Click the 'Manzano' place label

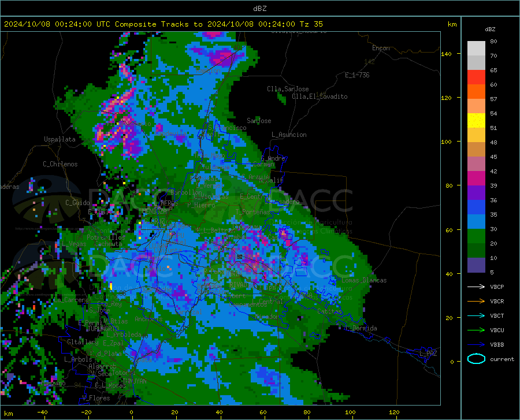tap(53, 384)
